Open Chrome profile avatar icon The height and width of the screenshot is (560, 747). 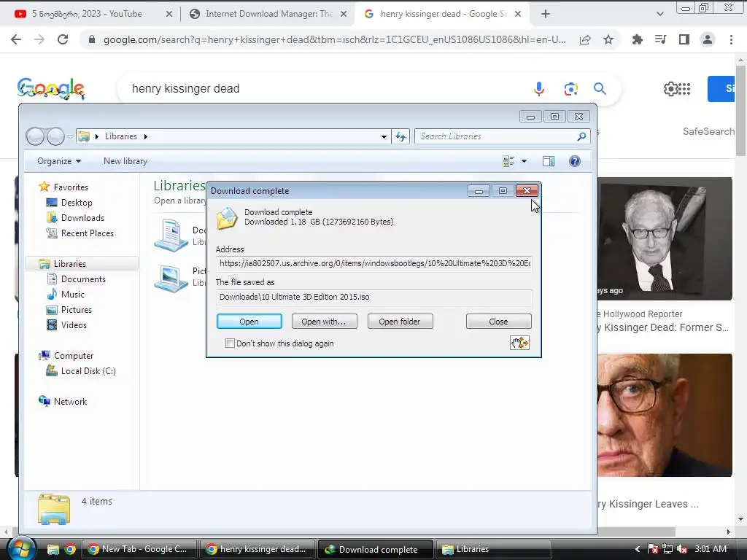(708, 39)
